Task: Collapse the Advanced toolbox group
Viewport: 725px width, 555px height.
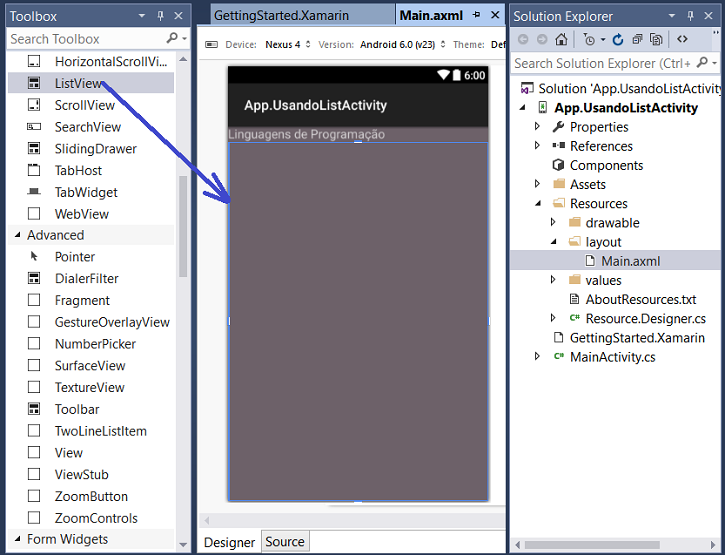Action: pos(17,235)
